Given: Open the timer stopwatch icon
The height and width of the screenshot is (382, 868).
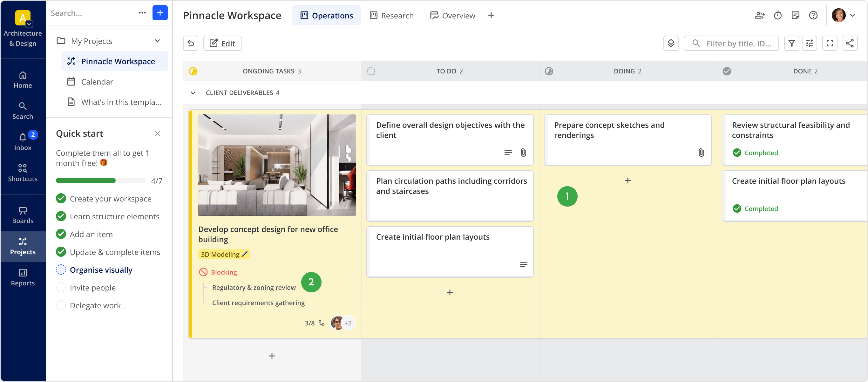Looking at the screenshot, I should pyautogui.click(x=777, y=15).
